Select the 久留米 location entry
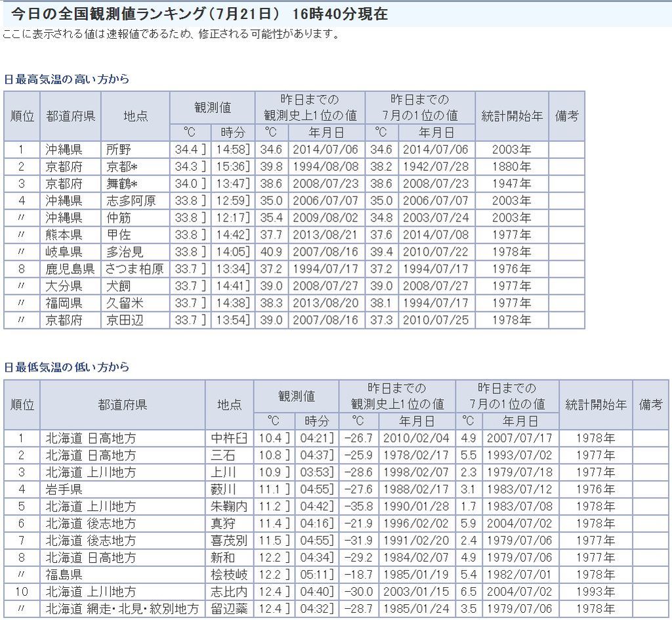The image size is (672, 620). pos(125,303)
